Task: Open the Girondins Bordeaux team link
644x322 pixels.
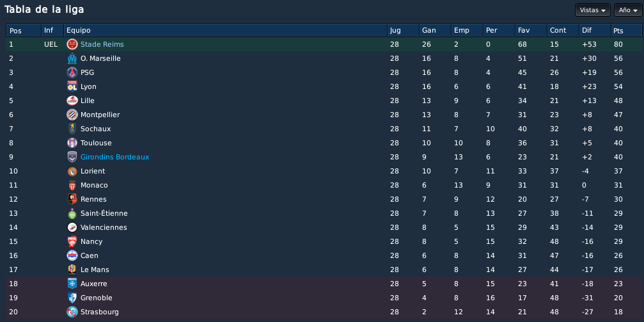Action: tap(114, 157)
